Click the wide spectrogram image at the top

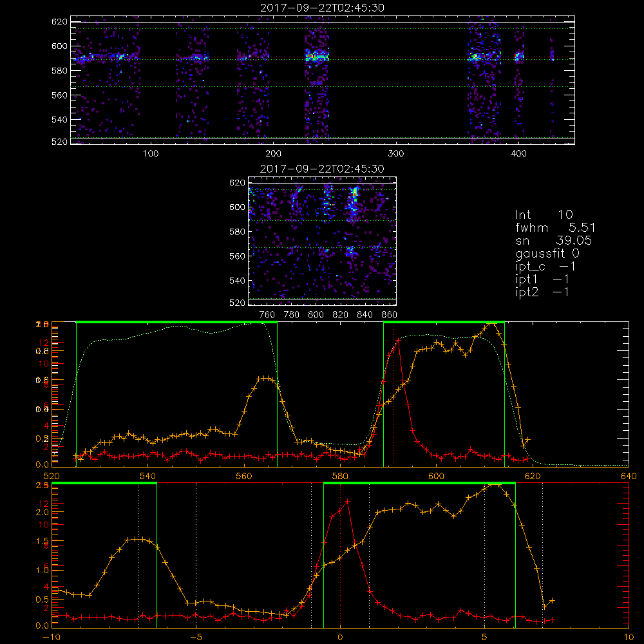click(323, 80)
